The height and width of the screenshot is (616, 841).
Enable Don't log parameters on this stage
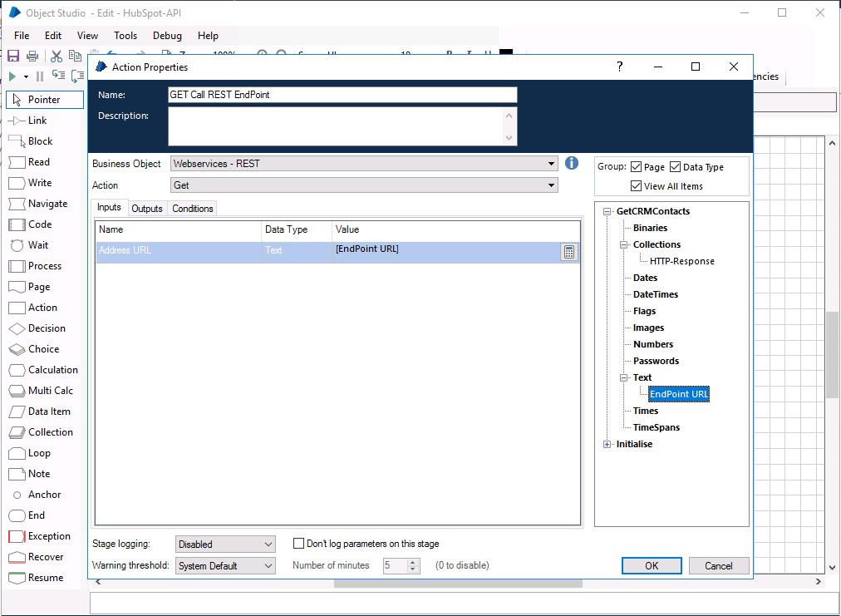tap(298, 544)
